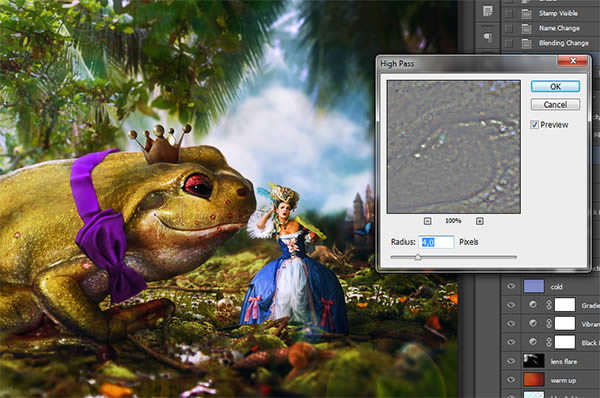Select the Blending Change action set
This screenshot has width=600, height=398.
click(x=564, y=43)
